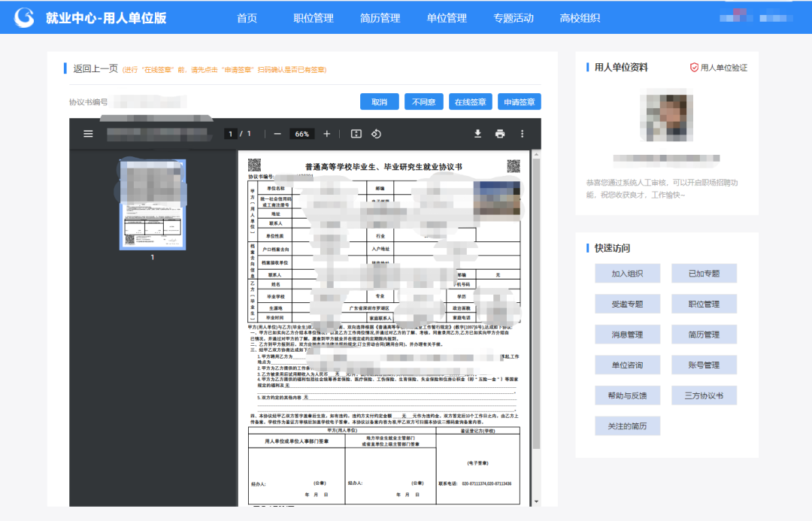The image size is (812, 521).
Task: Click the PDF page number field
Action: coord(230,134)
